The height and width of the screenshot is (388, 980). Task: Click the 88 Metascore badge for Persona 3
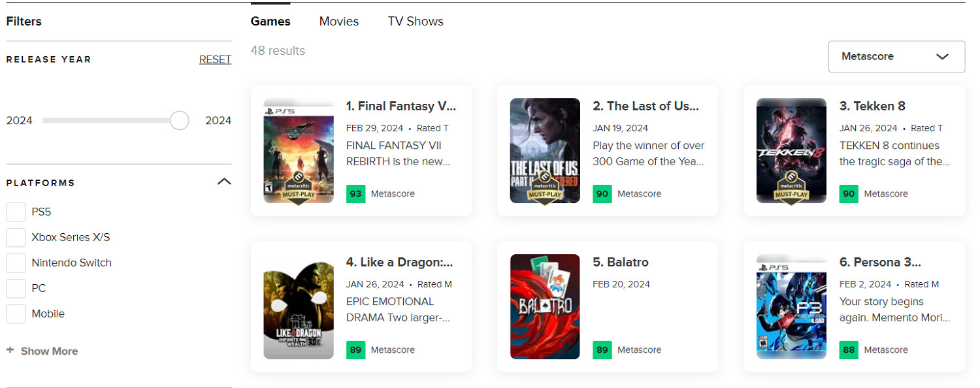point(849,350)
